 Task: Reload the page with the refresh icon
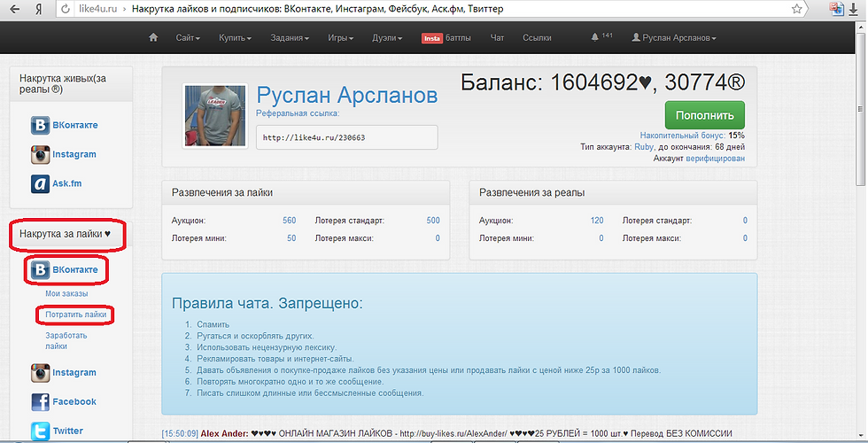tap(66, 9)
